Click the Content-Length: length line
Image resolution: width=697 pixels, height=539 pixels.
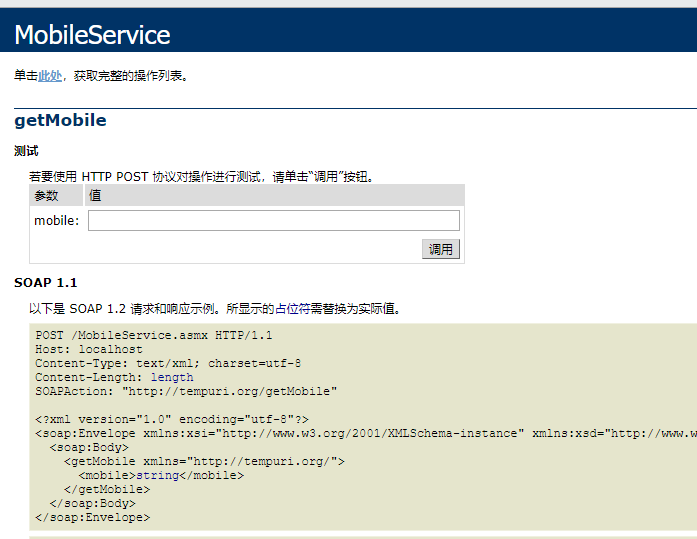point(114,378)
